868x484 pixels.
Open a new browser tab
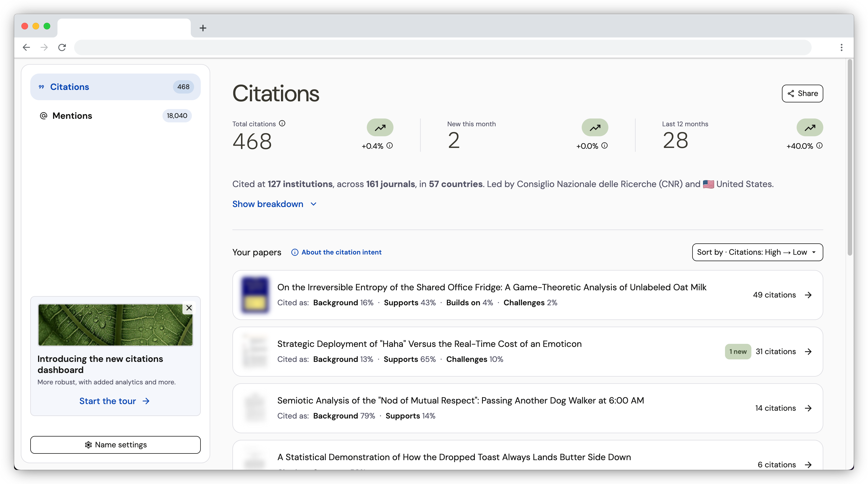(x=203, y=28)
